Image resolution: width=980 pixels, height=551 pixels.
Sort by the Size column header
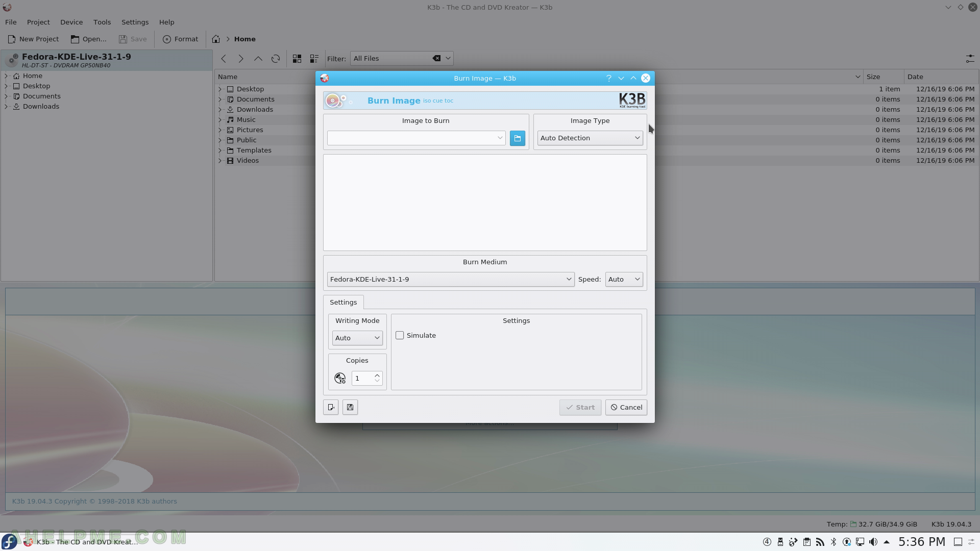[884, 77]
